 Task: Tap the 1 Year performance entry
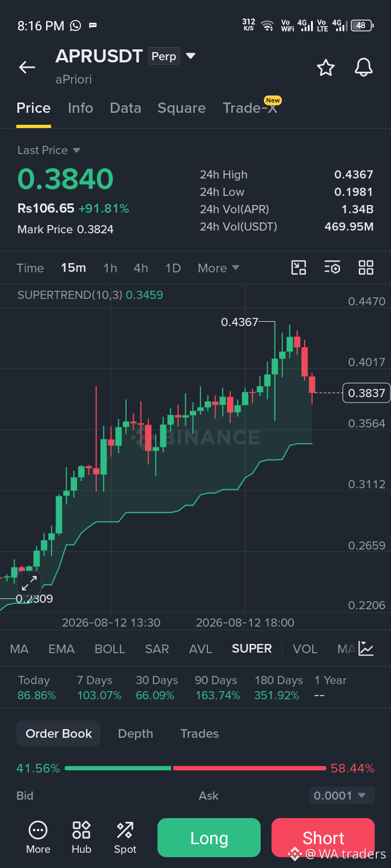click(x=330, y=688)
